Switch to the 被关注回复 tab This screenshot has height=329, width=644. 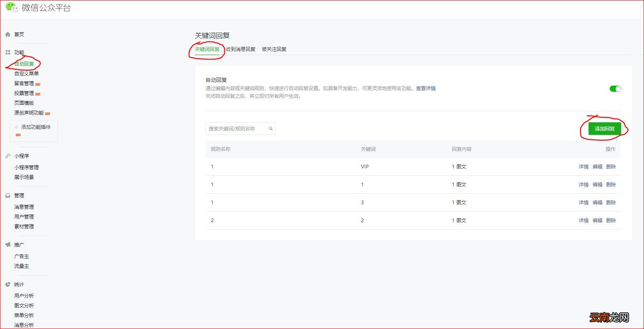coord(274,49)
